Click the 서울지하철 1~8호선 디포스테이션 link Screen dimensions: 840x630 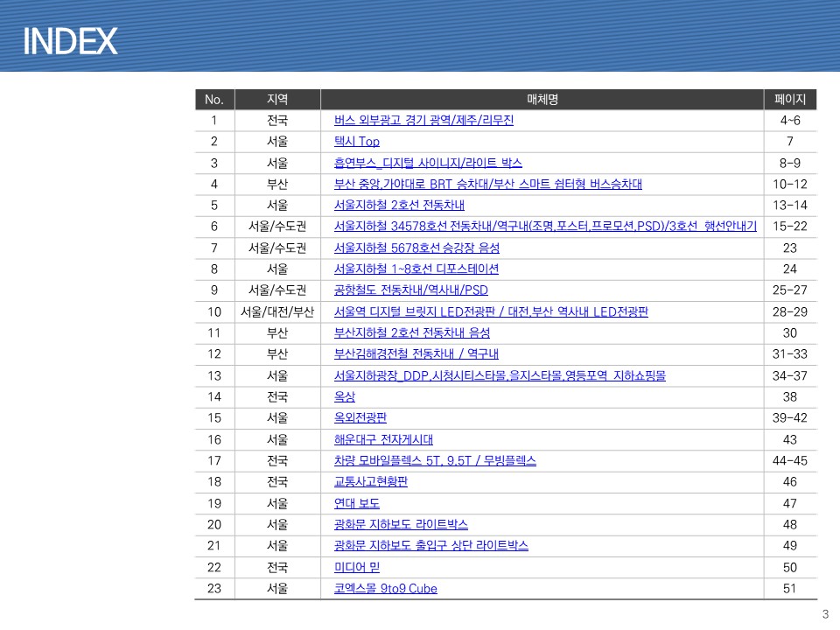pos(416,269)
